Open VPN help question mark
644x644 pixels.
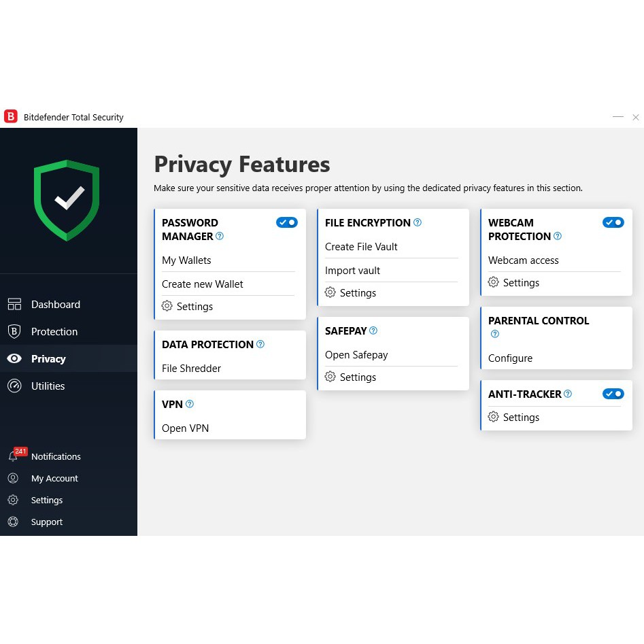[x=190, y=404]
